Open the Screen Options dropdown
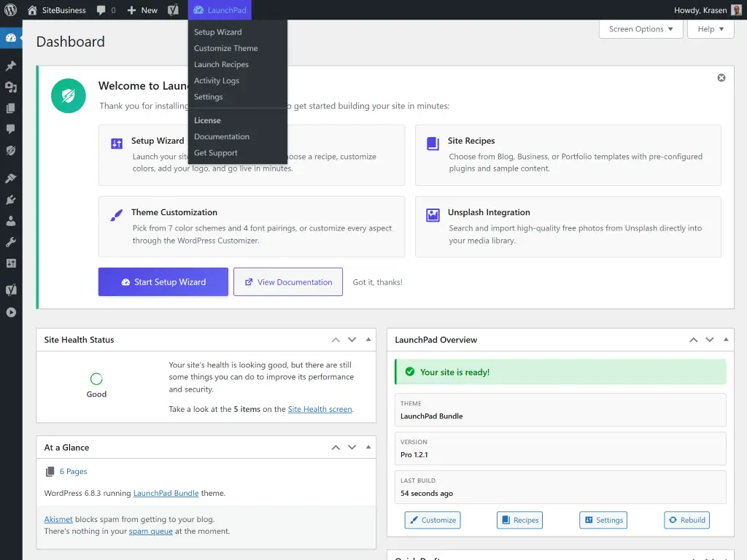The width and height of the screenshot is (747, 560). pyautogui.click(x=640, y=29)
